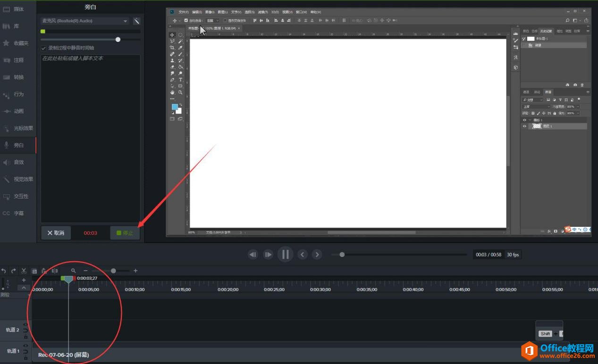The height and width of the screenshot is (364, 598).
Task: Open the 音效 audio effects sidebar item
Action: [x=18, y=162]
